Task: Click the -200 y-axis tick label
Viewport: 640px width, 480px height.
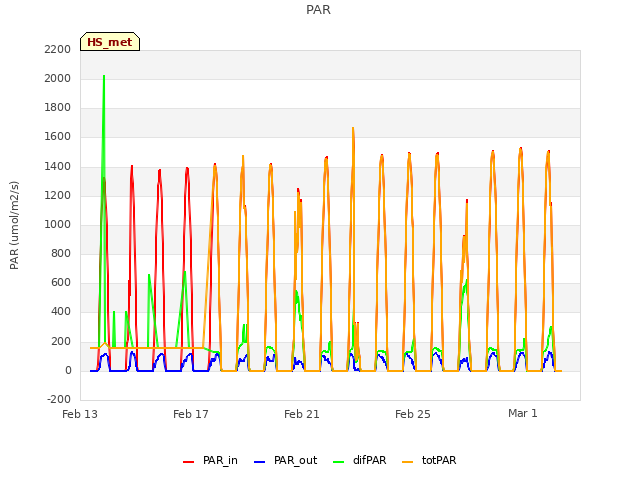Action: (59, 399)
